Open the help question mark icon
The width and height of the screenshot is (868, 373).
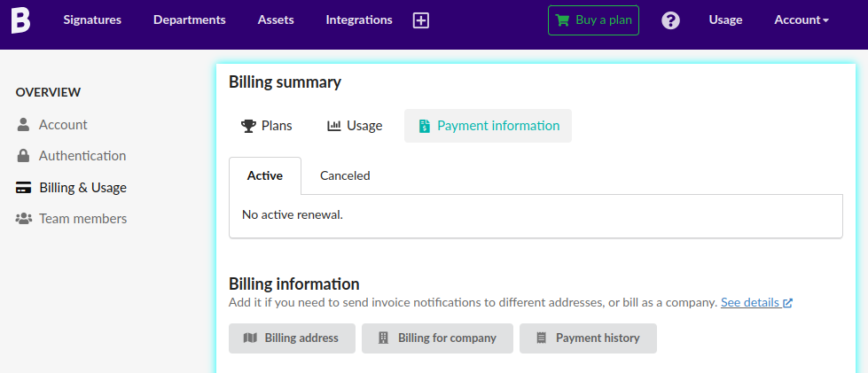click(x=670, y=20)
